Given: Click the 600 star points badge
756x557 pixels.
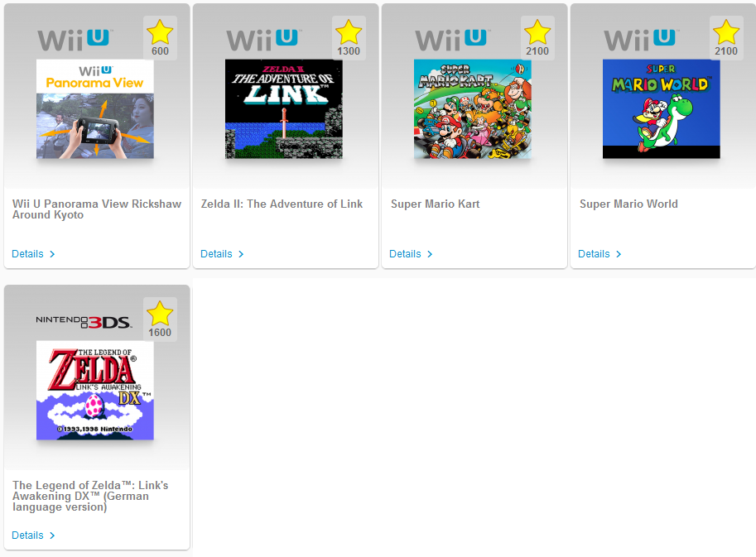Looking at the screenshot, I should pyautogui.click(x=160, y=38).
